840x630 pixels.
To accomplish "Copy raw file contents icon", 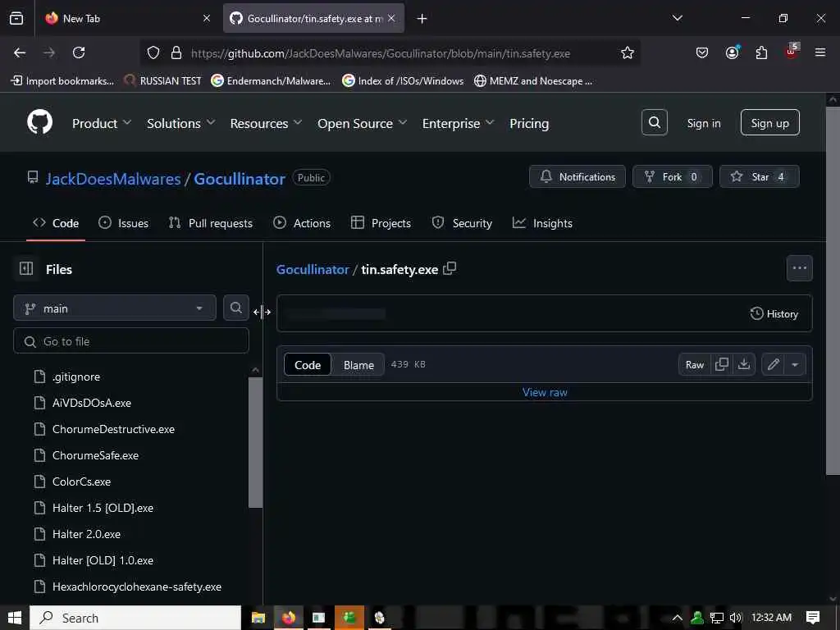I will 722,364.
